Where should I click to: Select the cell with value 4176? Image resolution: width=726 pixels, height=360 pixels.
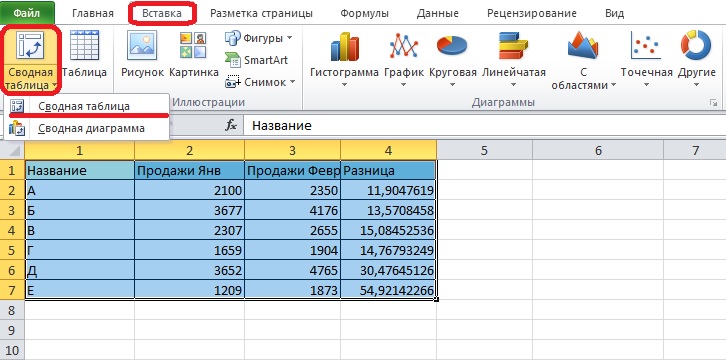[x=293, y=210]
